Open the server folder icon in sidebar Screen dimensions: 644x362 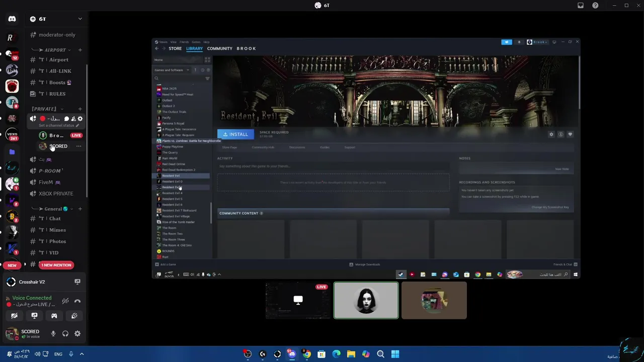tap(12, 151)
